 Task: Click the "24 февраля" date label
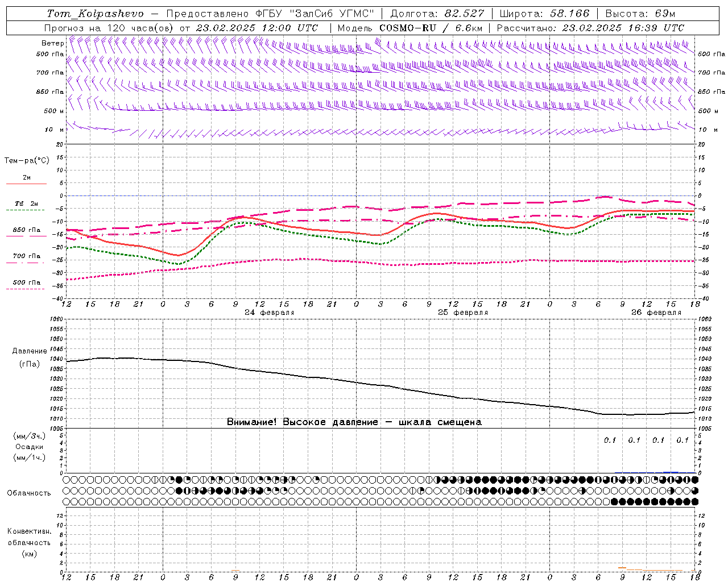point(270,313)
